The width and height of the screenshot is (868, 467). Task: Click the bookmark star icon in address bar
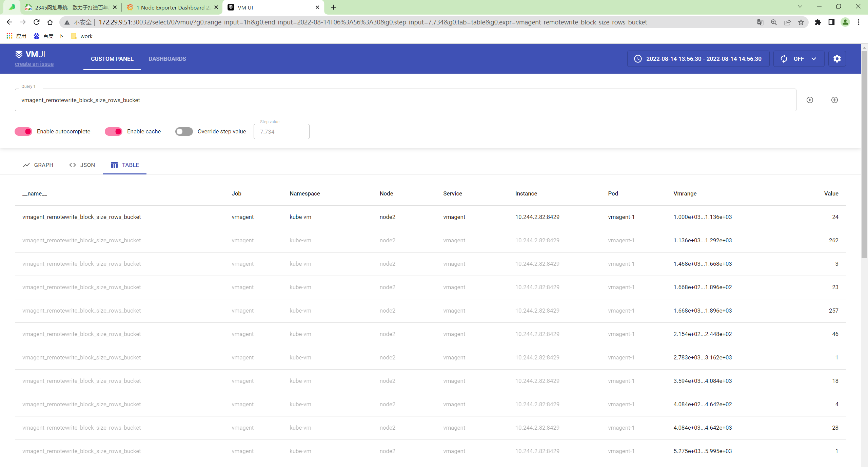pos(801,22)
